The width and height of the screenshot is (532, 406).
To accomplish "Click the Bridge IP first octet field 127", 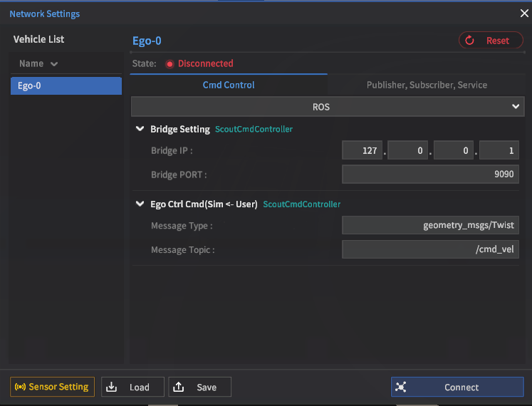I will tap(362, 150).
